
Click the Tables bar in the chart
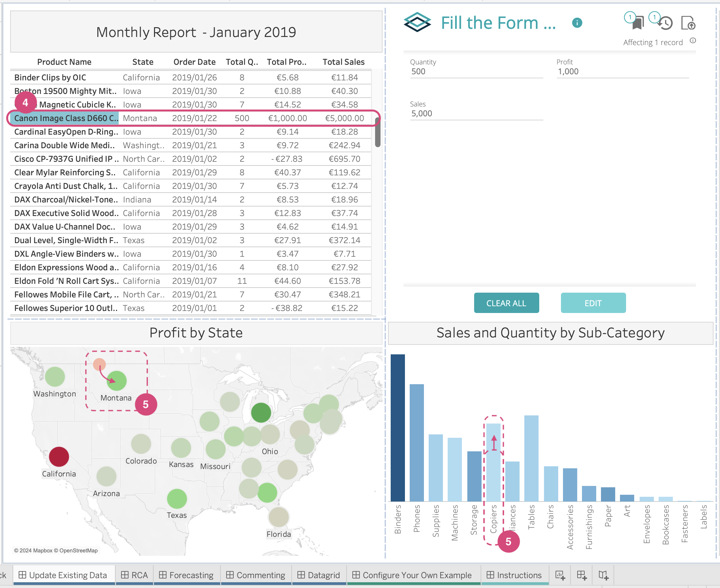(x=531, y=458)
